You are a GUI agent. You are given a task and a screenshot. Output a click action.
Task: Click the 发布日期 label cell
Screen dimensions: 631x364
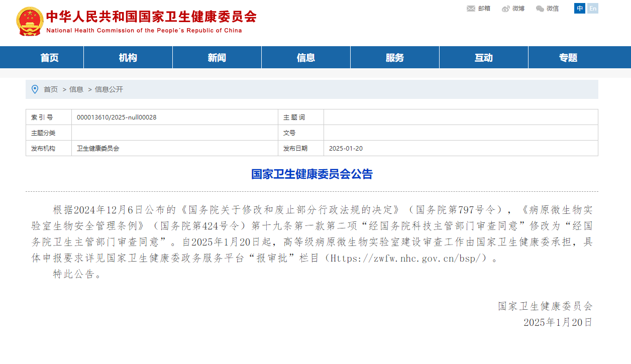point(301,149)
